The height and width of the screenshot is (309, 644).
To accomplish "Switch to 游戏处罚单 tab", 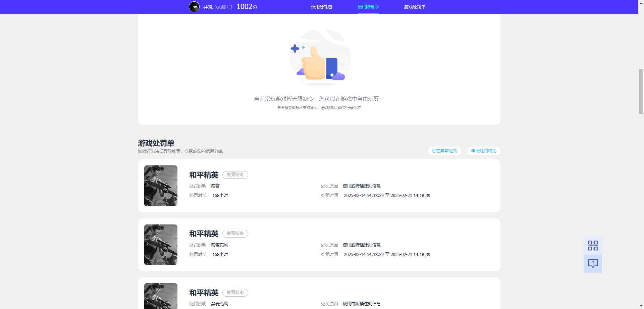I will 415,7.
